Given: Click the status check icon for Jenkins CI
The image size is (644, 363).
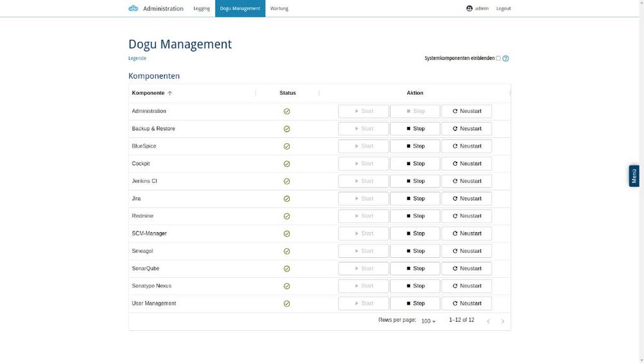Looking at the screenshot, I should (287, 181).
